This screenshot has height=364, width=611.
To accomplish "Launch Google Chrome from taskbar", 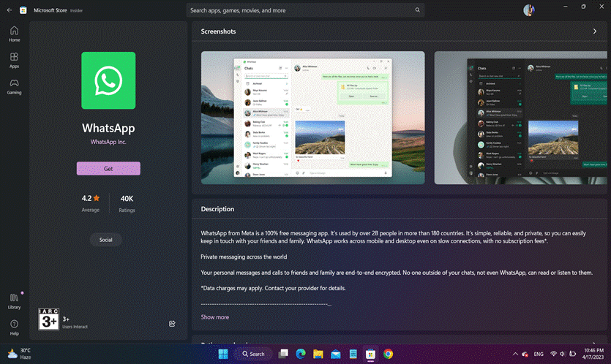I will 388,354.
